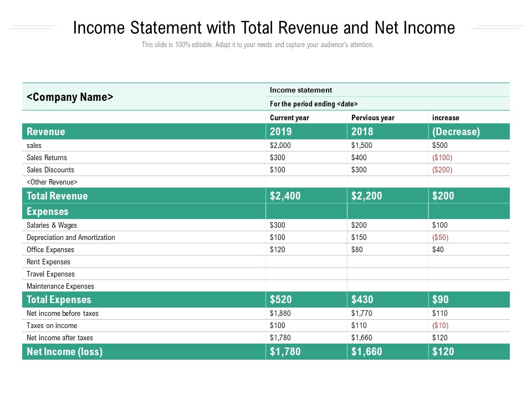Click the '$150' Depreciation 2018 value
532x399 pixels.
point(359,237)
